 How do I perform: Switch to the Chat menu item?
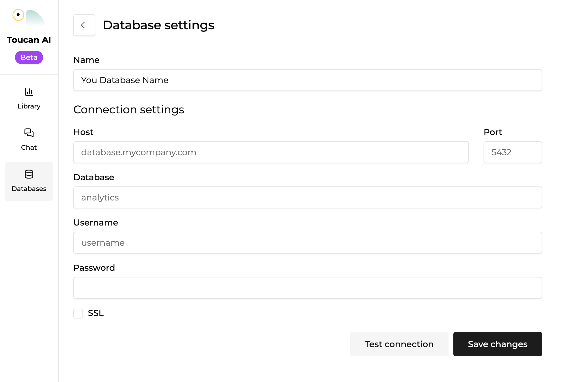[29, 147]
